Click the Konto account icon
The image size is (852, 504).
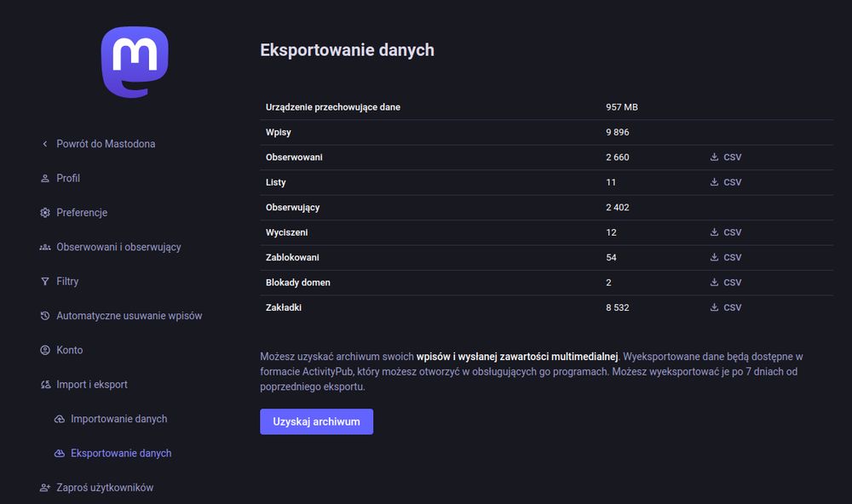[43, 350]
